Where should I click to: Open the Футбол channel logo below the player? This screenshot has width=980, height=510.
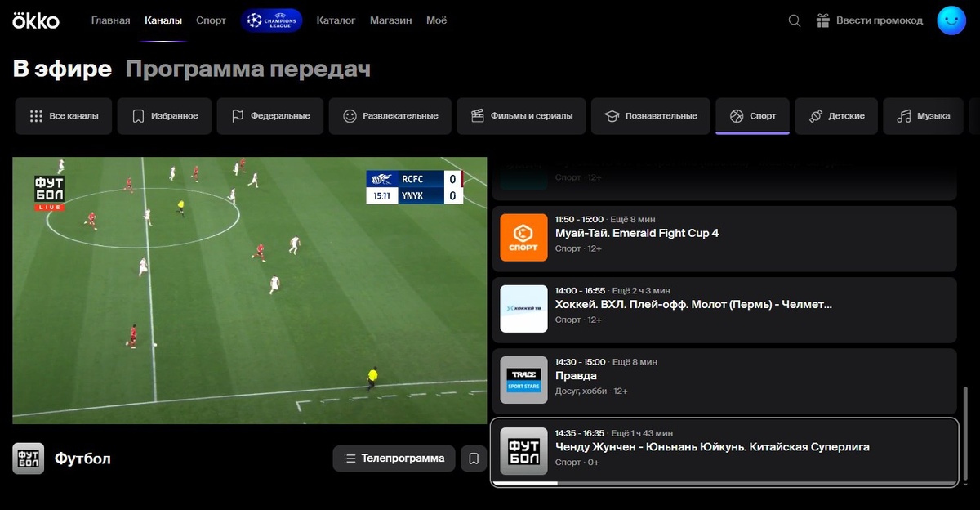(x=29, y=459)
